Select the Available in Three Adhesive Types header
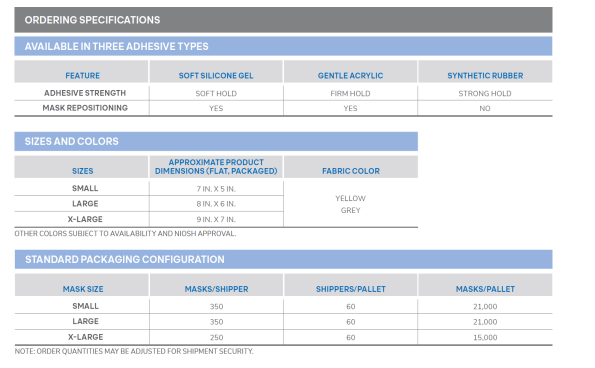 coord(283,46)
